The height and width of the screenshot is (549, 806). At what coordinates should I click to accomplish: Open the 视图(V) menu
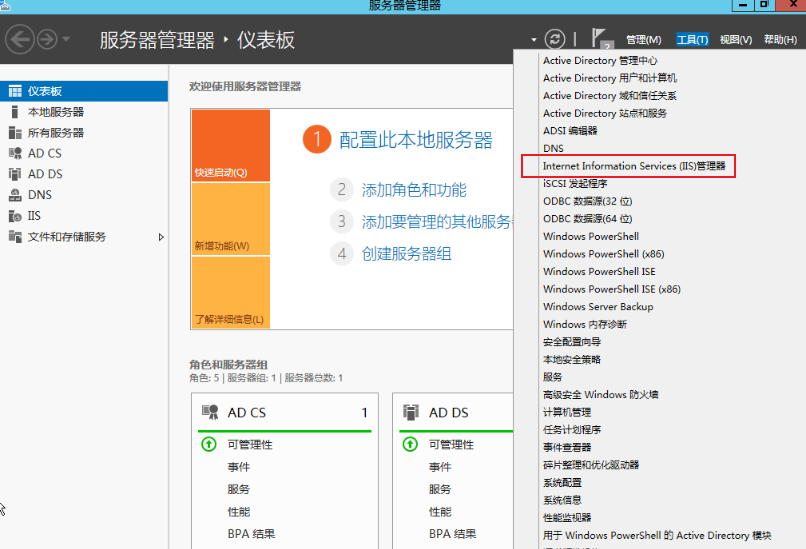[x=736, y=40]
